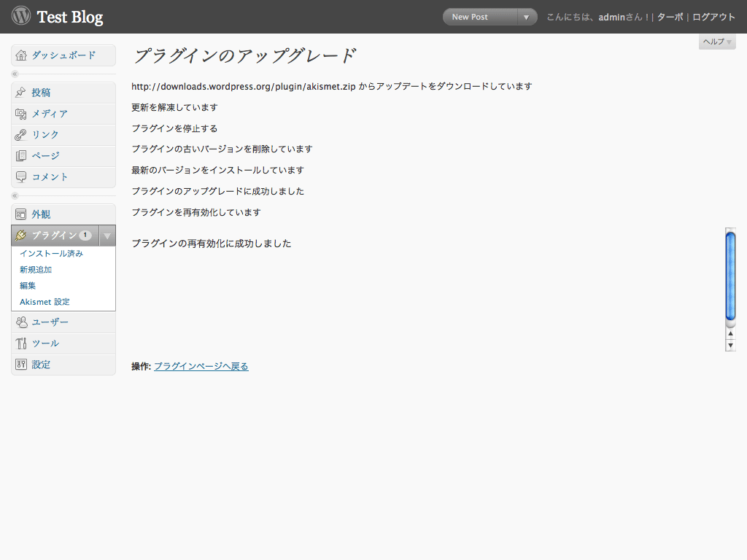Click the ページ pages icon
The image size is (747, 560).
[20, 156]
